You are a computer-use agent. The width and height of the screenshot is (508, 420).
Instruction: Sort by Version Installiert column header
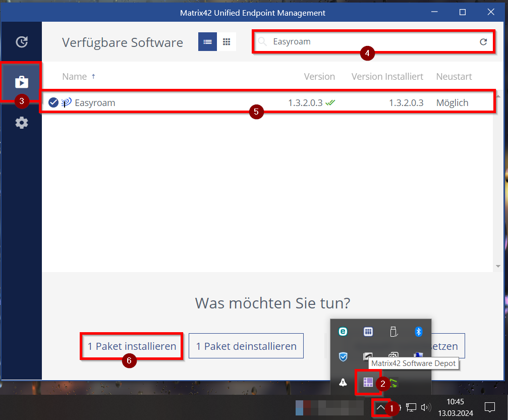coord(387,77)
